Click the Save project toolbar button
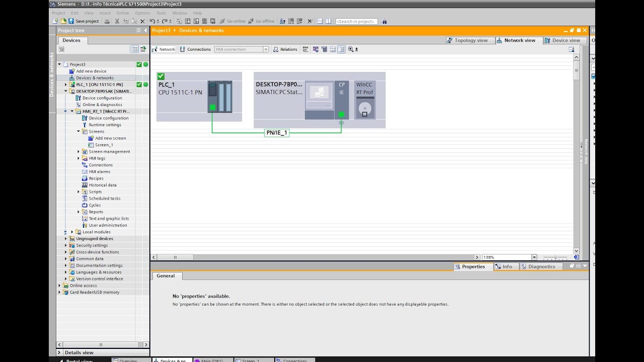This screenshot has width=644, height=362. (x=84, y=21)
